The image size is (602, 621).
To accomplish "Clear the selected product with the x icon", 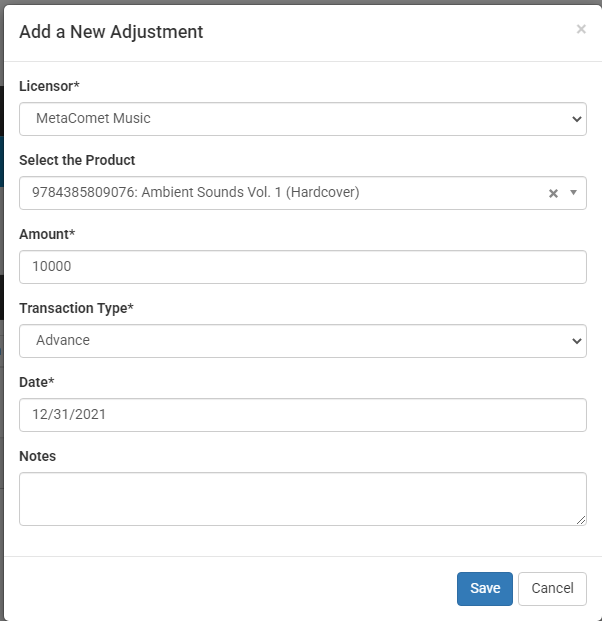I will [553, 193].
